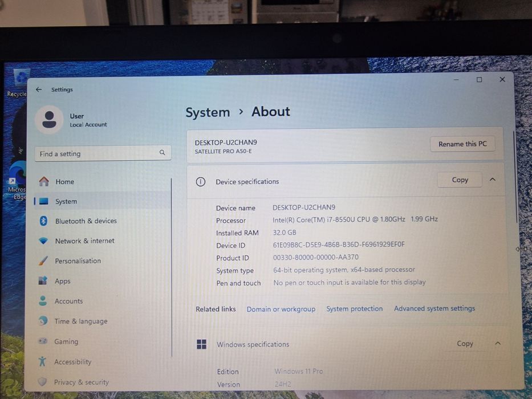Image resolution: width=532 pixels, height=399 pixels.
Task: Click the Edition value Windows 11 Pro
Action: pos(299,371)
